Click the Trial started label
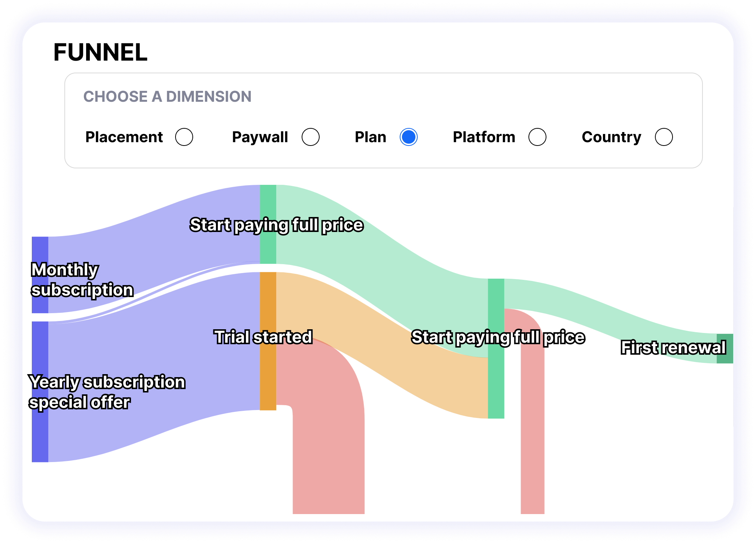Screen dimensions: 756x544 pos(263,337)
